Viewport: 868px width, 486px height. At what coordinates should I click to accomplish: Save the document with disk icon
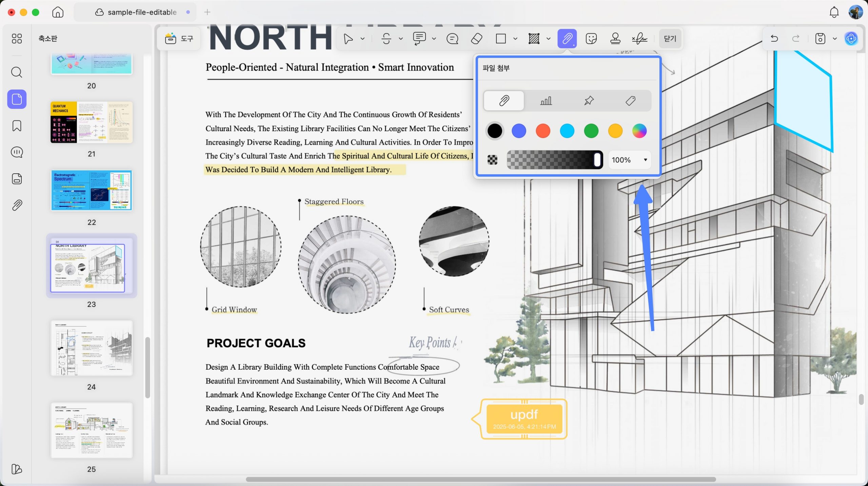click(820, 39)
